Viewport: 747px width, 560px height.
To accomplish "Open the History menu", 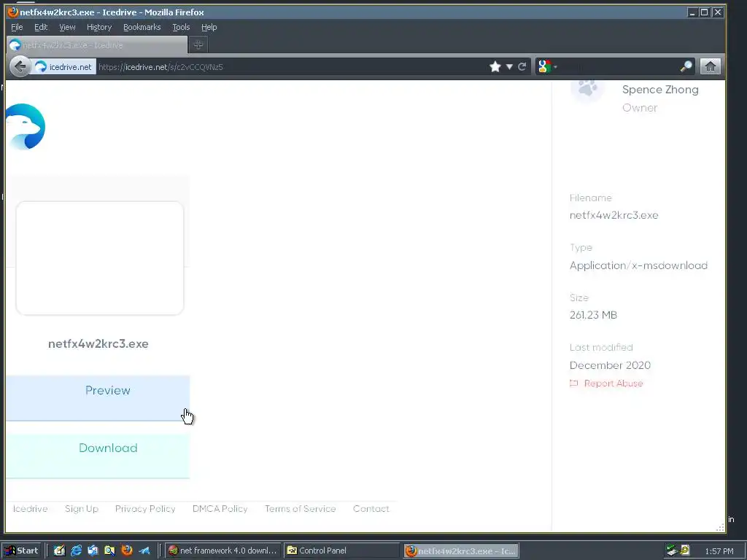I will pyautogui.click(x=99, y=27).
